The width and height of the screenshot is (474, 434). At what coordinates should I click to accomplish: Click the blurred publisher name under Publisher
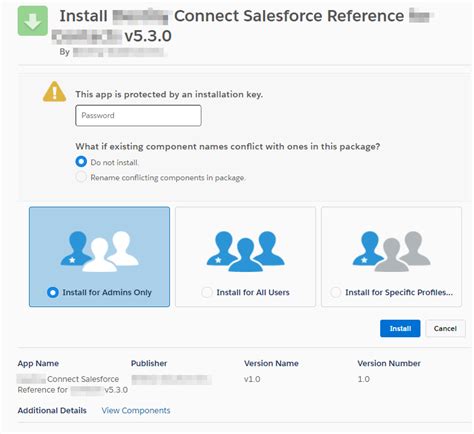pyautogui.click(x=171, y=379)
